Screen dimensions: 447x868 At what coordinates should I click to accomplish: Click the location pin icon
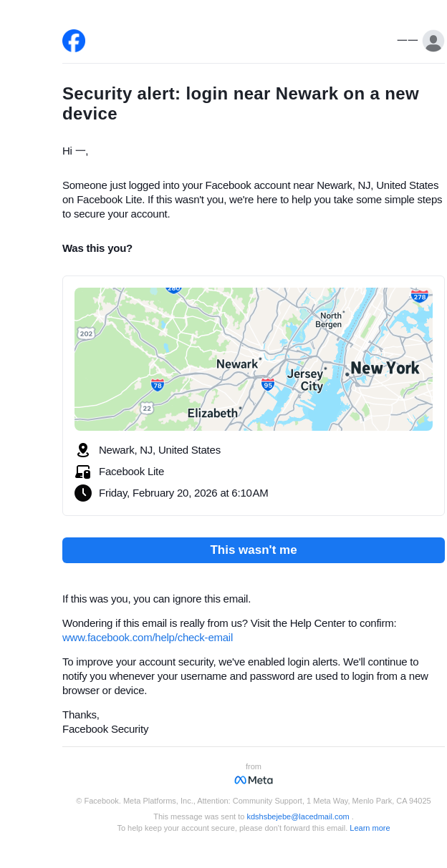click(x=83, y=450)
